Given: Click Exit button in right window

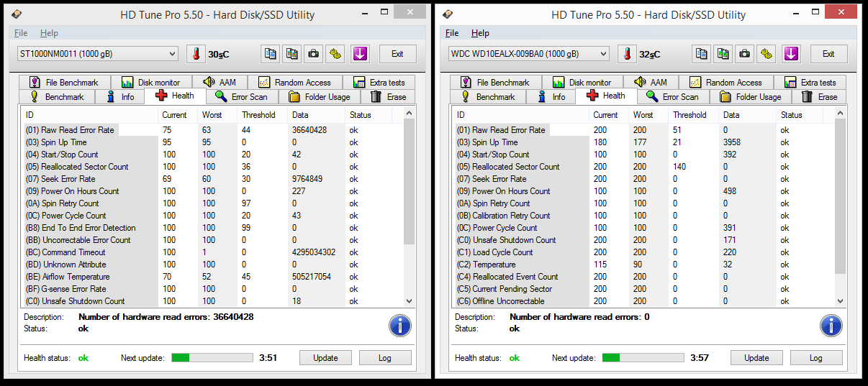Looking at the screenshot, I should coord(828,54).
